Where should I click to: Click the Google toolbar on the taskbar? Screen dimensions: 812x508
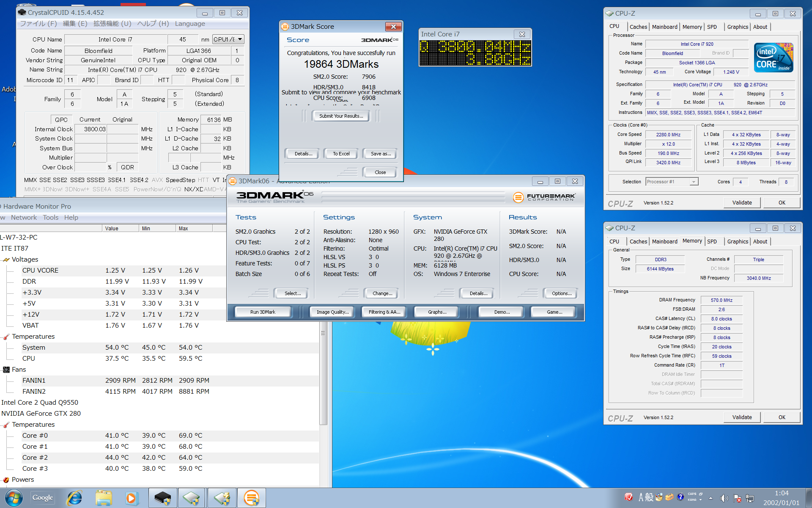[x=43, y=498]
